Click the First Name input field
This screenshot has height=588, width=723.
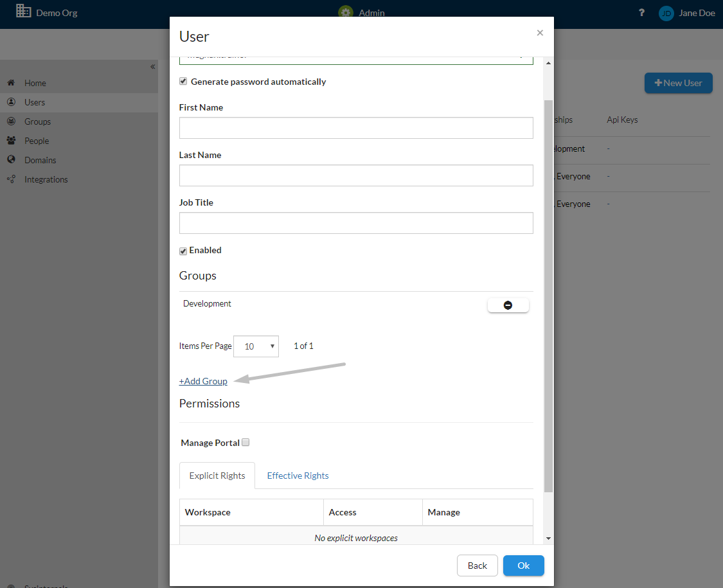point(356,128)
